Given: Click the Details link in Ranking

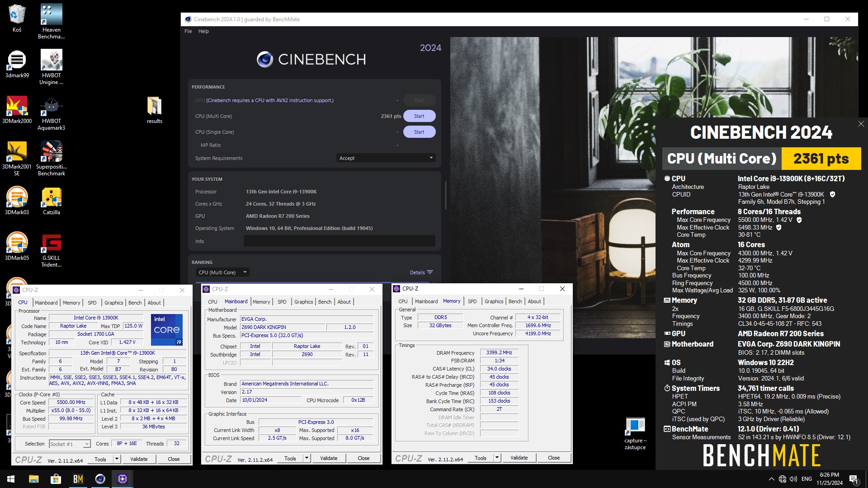Looking at the screenshot, I should [417, 272].
